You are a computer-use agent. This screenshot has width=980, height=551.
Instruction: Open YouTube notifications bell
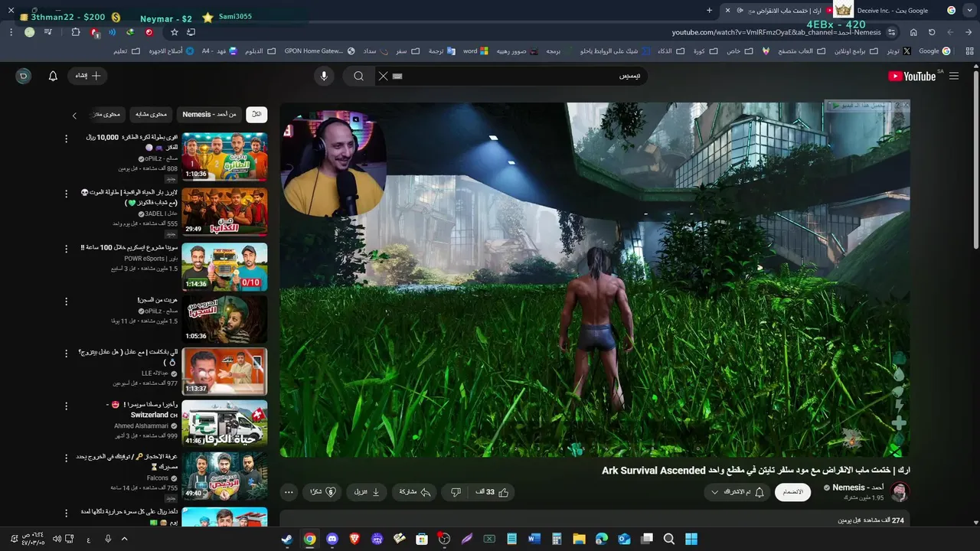53,76
